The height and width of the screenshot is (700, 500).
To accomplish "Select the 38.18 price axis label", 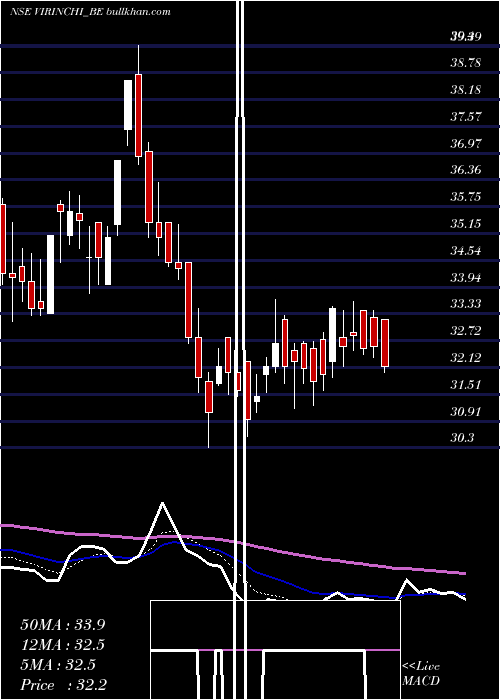I will click(466, 90).
